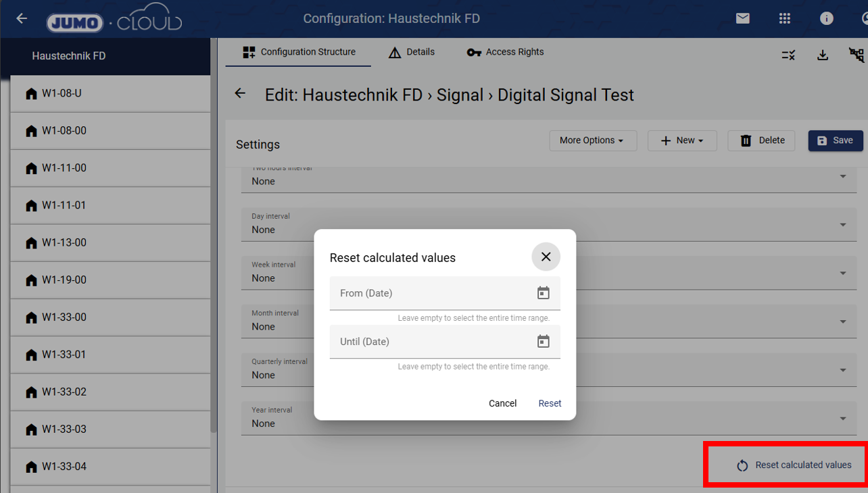
Task: Open the apps grid icon
Action: [x=785, y=19]
